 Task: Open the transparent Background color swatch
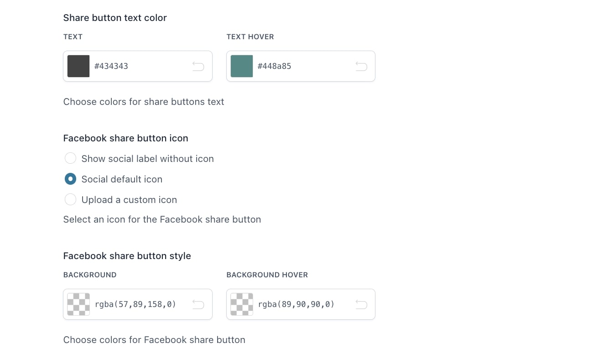78,304
